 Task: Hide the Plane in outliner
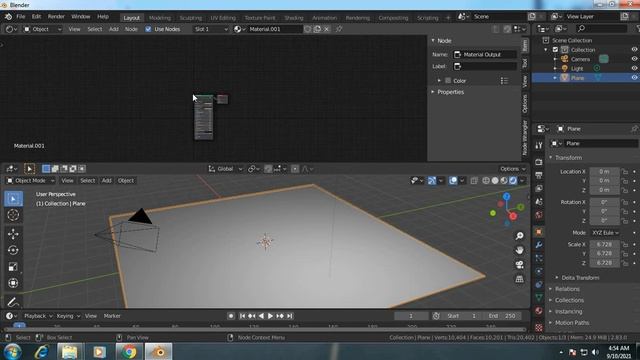click(634, 78)
